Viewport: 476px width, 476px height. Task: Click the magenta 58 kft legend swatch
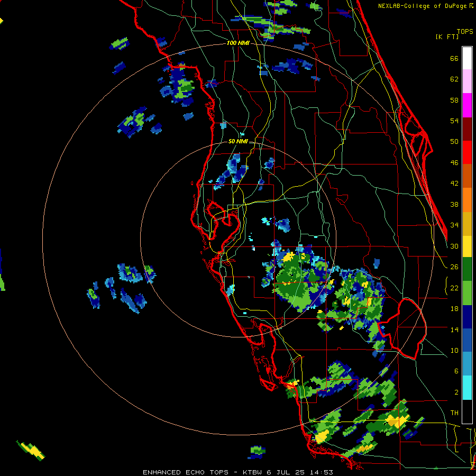[467, 105]
